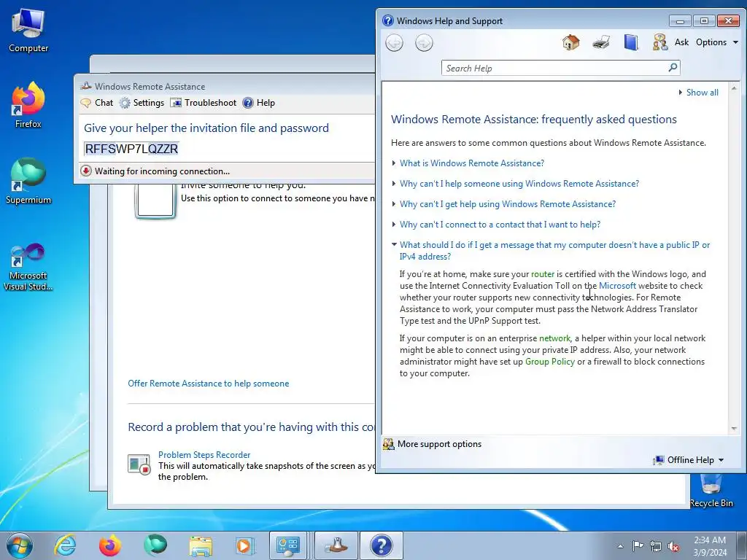Click the Print icon in Help toolbar
Viewport: 747px width, 560px height.
pyautogui.click(x=601, y=42)
